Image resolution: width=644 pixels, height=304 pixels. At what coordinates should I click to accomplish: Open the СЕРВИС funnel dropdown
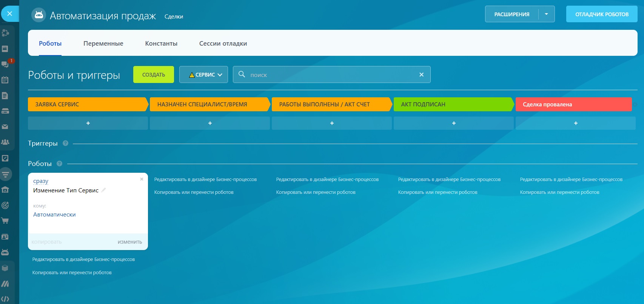point(203,75)
